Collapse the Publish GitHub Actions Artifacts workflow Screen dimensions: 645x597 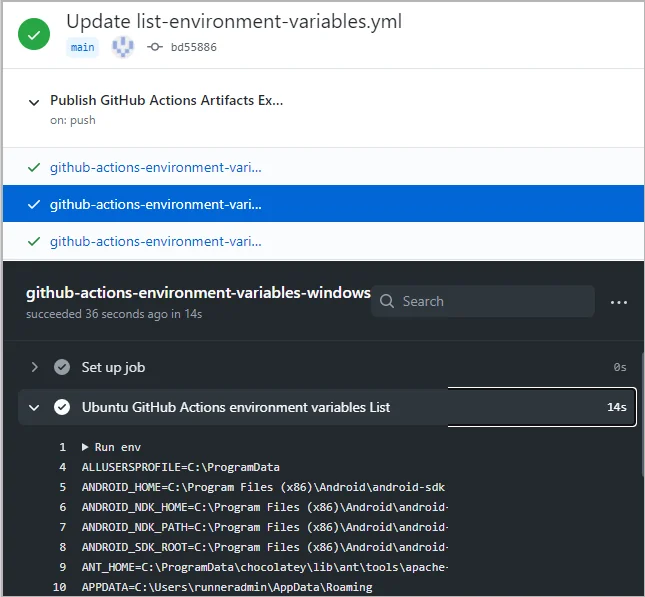pyautogui.click(x=34, y=102)
